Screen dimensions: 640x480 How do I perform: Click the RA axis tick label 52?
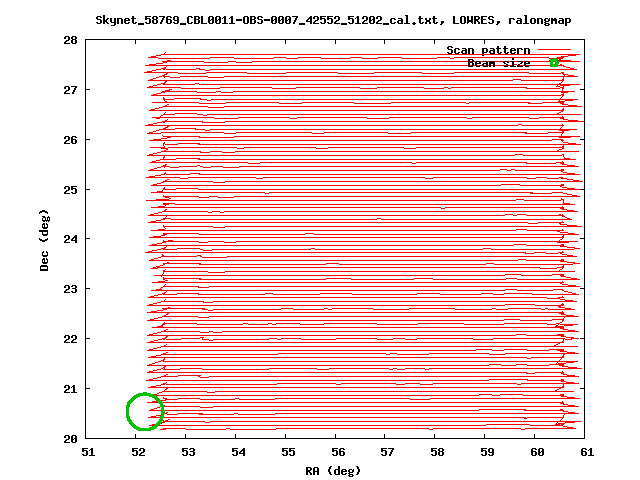click(x=138, y=452)
